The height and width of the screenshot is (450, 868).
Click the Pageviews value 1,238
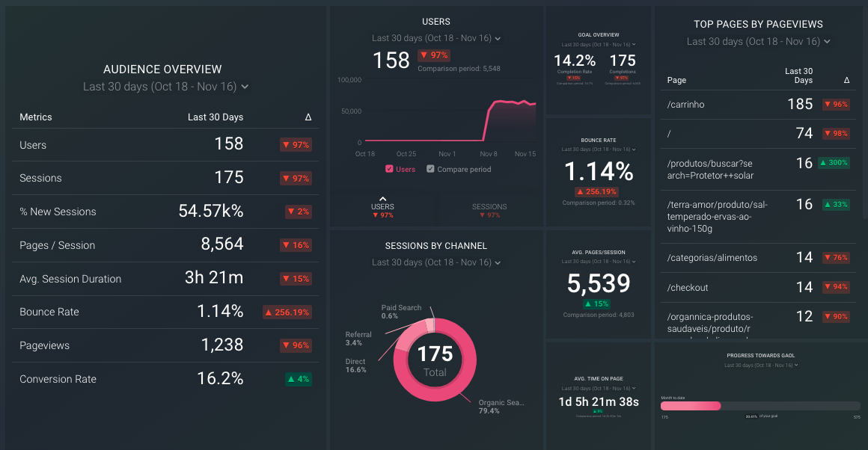pos(222,345)
